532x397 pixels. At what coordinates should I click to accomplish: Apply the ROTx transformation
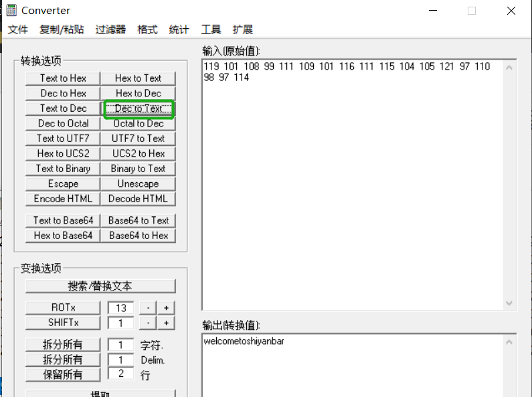(x=63, y=308)
